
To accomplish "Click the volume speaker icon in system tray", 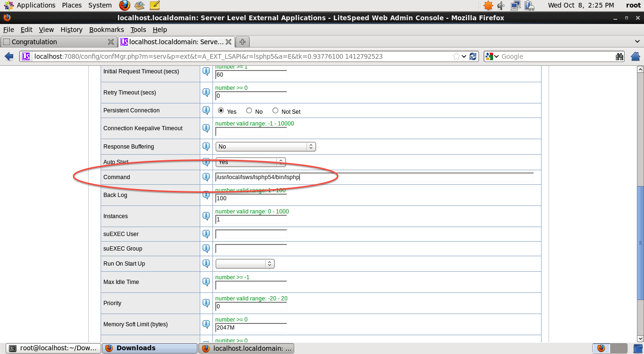I will click(501, 6).
